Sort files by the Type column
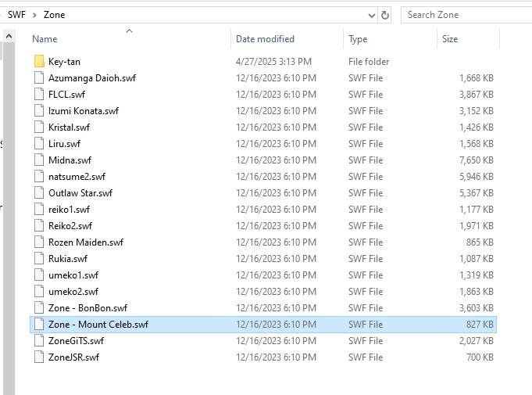 tap(358, 39)
